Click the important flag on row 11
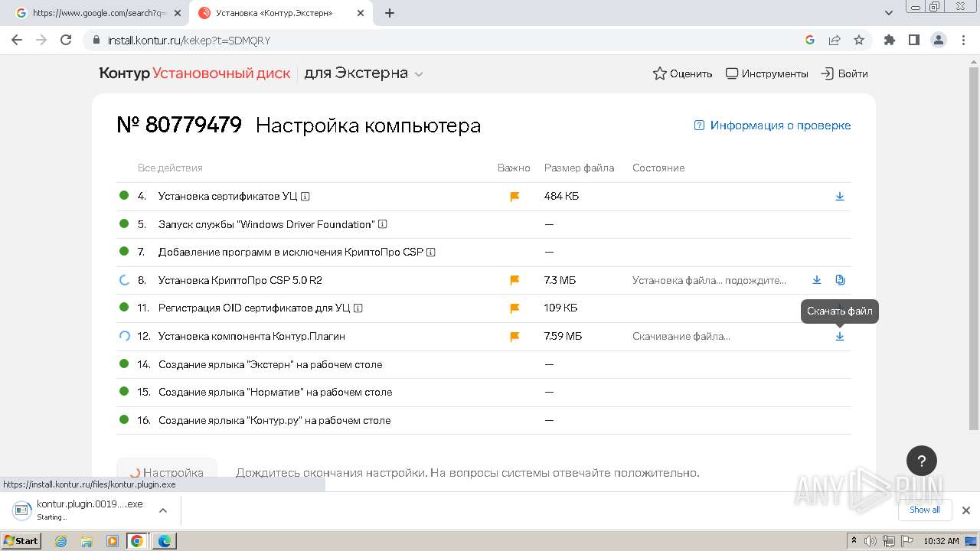 pyautogui.click(x=514, y=308)
